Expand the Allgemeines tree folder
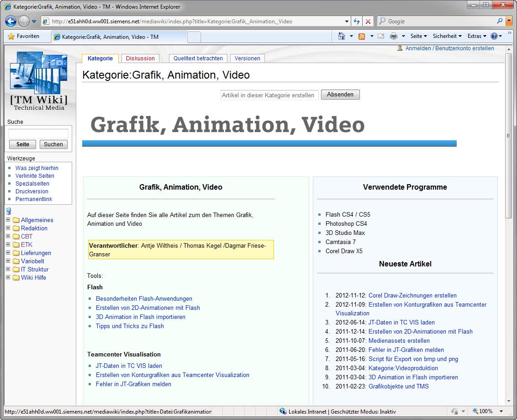 click(x=8, y=220)
